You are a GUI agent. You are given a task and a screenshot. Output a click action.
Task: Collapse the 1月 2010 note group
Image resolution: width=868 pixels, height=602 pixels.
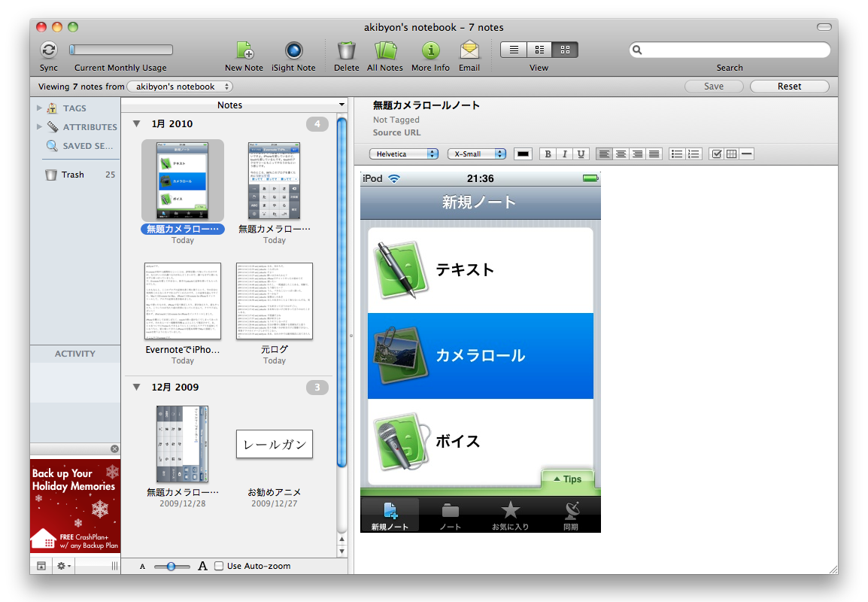tap(137, 124)
